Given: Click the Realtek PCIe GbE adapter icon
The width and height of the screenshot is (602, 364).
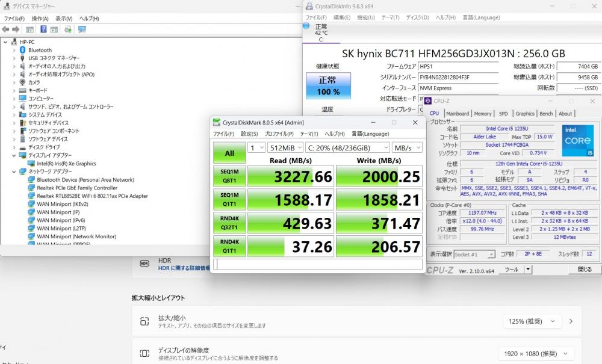Looking at the screenshot, I should 31,188.
